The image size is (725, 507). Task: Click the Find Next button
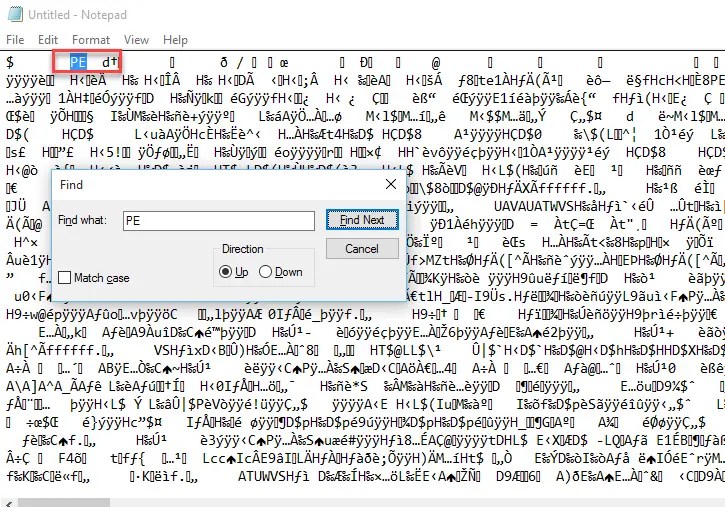362,220
